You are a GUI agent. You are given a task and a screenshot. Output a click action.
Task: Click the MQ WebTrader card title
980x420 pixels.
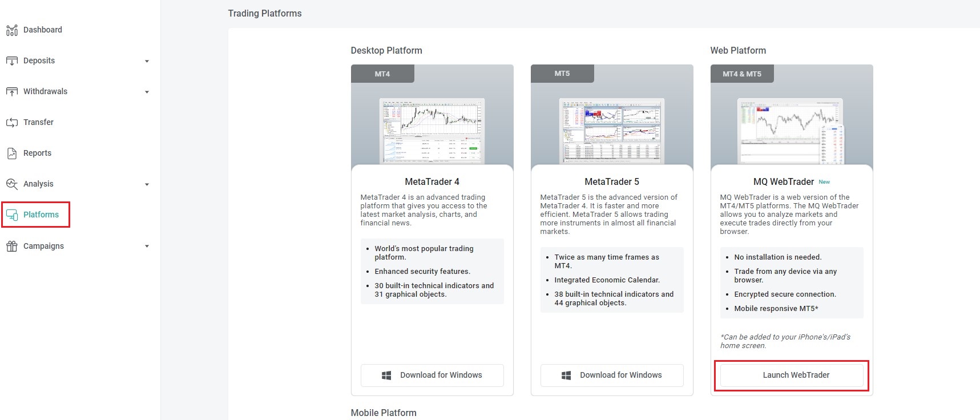[784, 181]
